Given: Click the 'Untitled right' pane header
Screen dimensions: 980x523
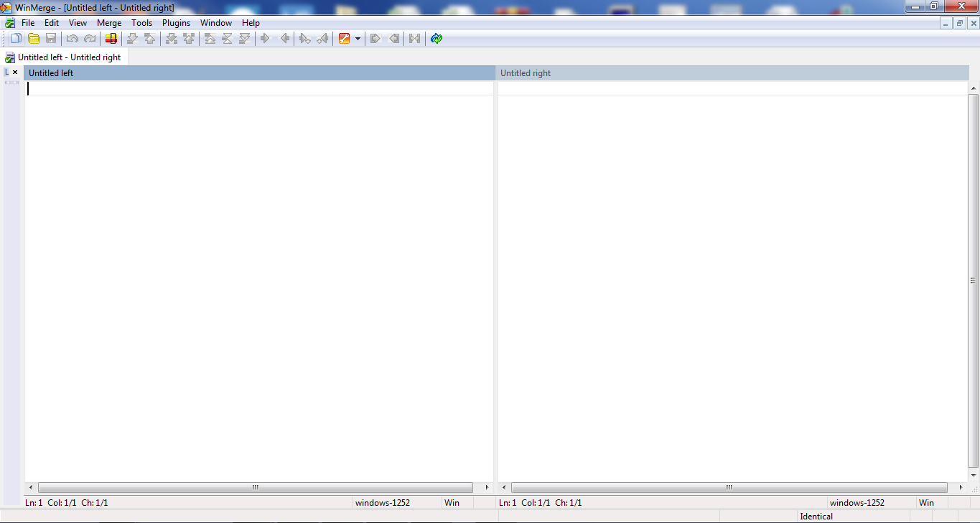Looking at the screenshot, I should (732, 73).
